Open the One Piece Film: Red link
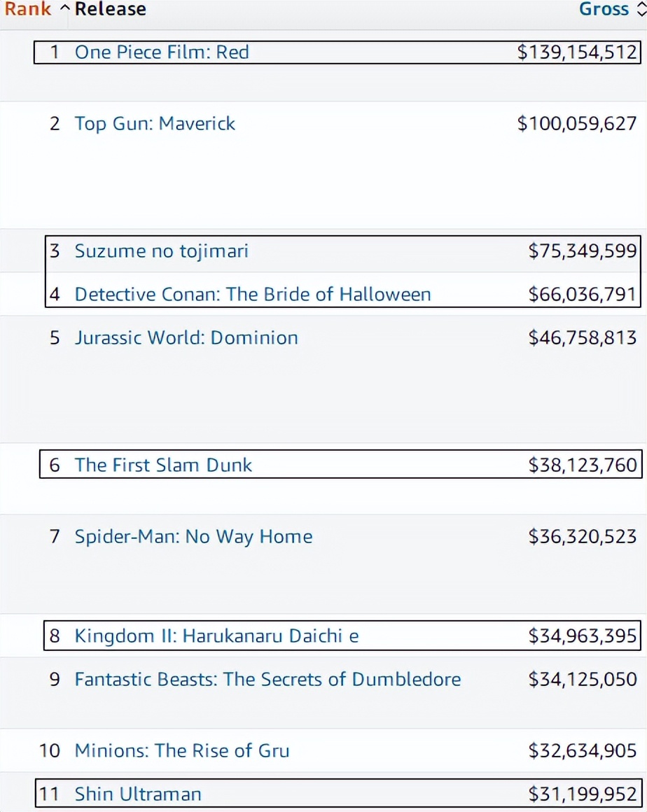647x812 pixels. (x=162, y=52)
